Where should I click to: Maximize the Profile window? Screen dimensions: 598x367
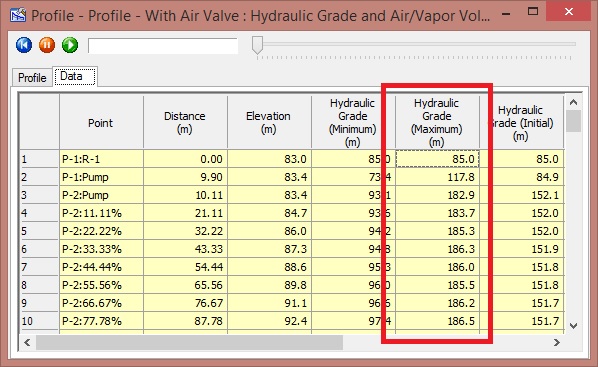(x=533, y=11)
